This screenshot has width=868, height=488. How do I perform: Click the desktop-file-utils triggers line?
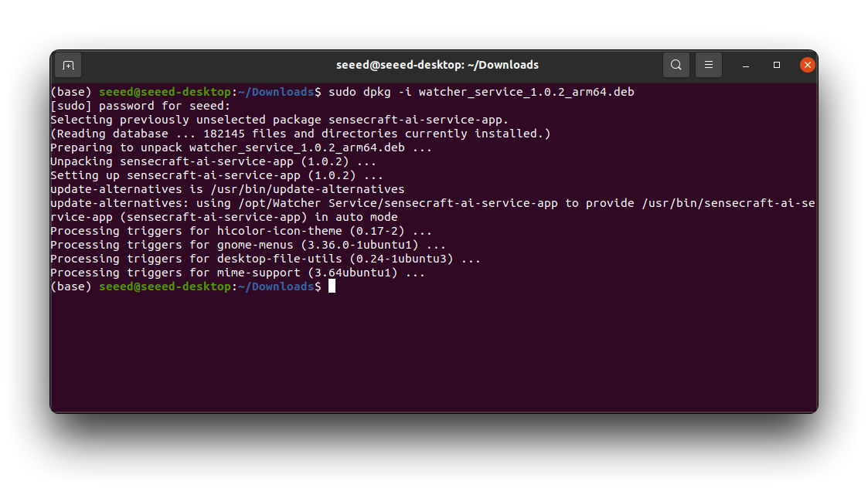click(265, 259)
